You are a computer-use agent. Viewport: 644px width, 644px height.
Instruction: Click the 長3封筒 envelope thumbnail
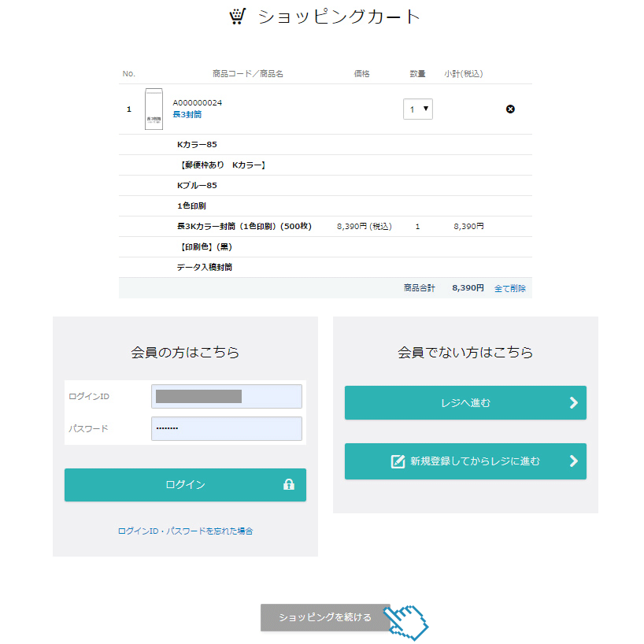[x=154, y=109]
